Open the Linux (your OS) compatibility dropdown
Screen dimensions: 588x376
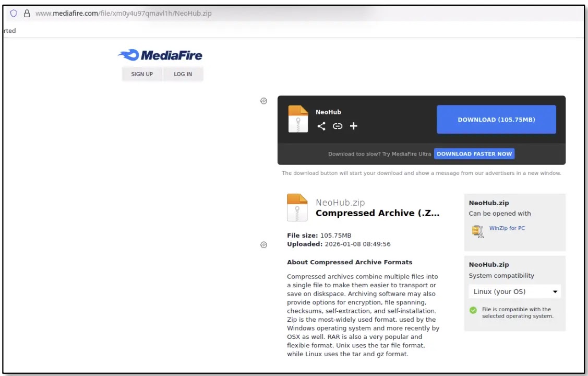point(514,291)
